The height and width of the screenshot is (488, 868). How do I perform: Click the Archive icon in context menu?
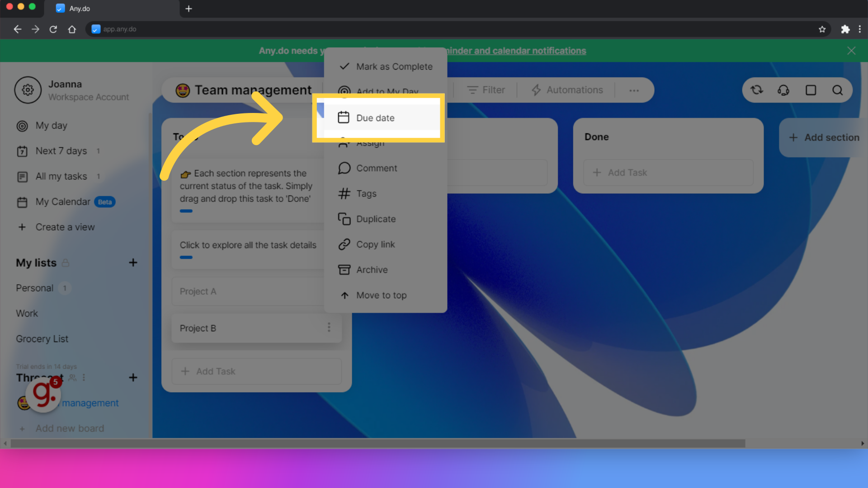click(x=344, y=269)
